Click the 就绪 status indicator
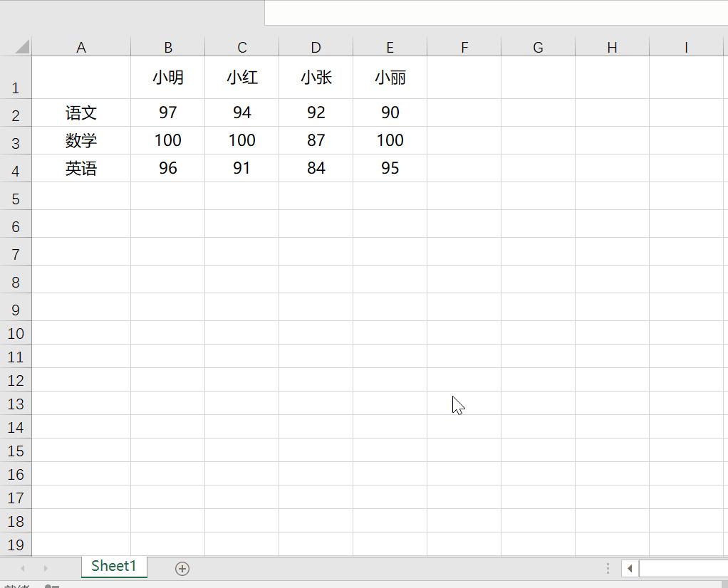 pos(14,584)
